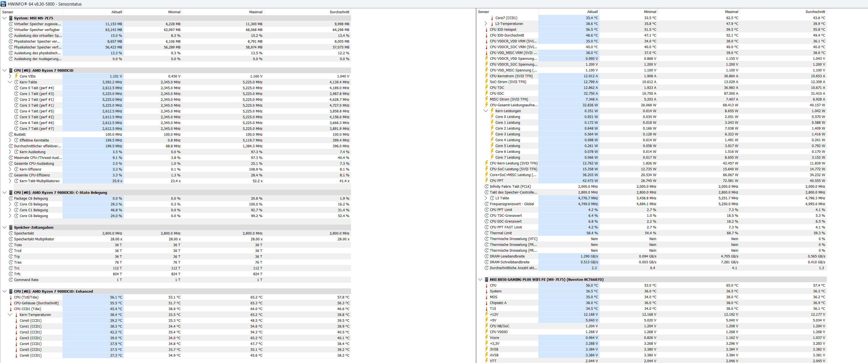Select the Core 2 Takt (perf #1) row
Image resolution: width=868 pixels, height=363 pixels.
coord(36,100)
